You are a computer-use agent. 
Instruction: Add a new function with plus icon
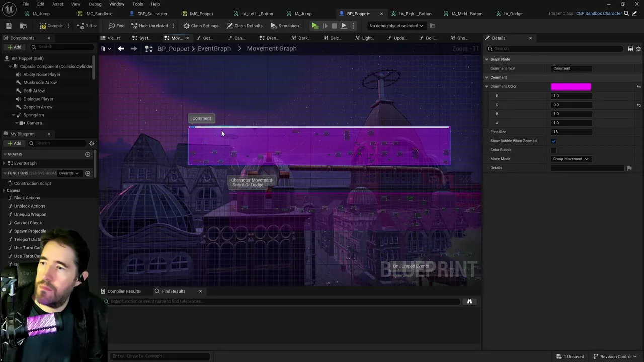pyautogui.click(x=88, y=173)
